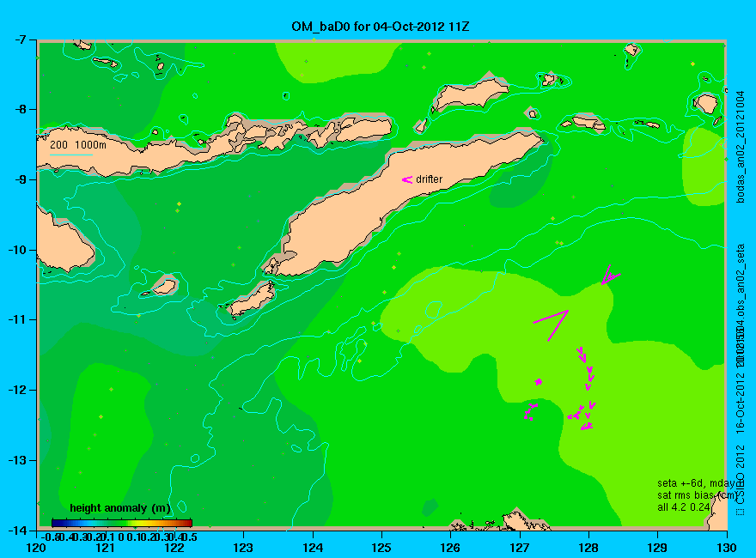Click the small magenta drifter marker near 127.3E, 12S

pyautogui.click(x=539, y=382)
